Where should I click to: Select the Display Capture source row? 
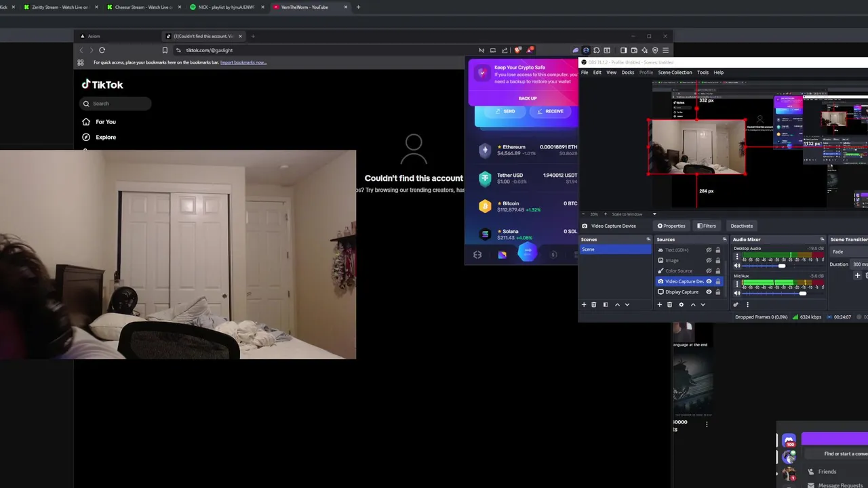[690, 291]
